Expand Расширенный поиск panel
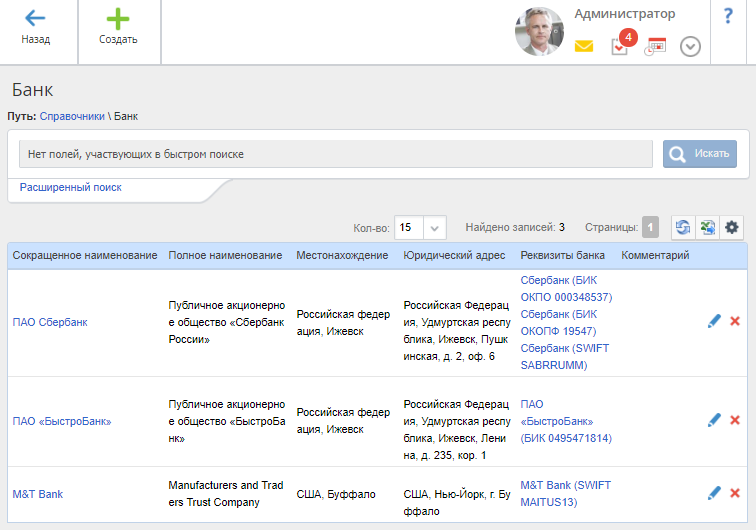This screenshot has height=530, width=756. tap(71, 187)
